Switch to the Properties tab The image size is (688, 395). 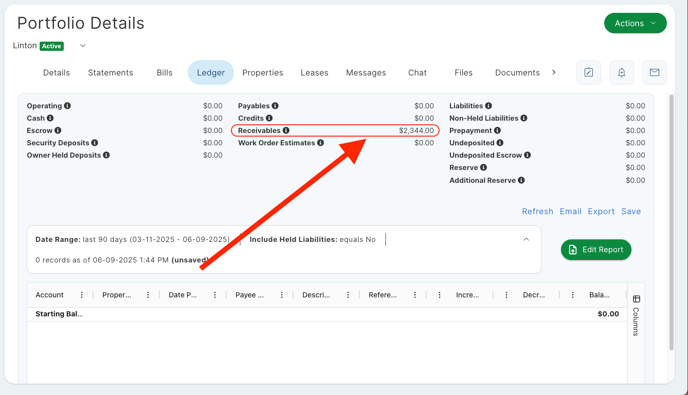(x=263, y=73)
